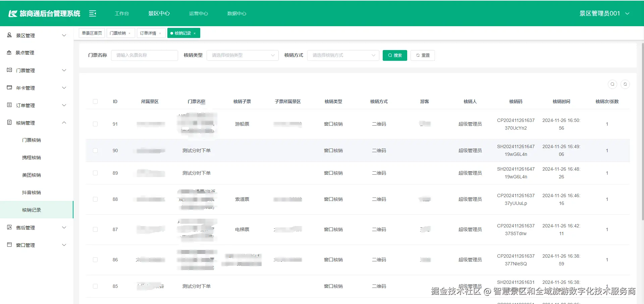Image resolution: width=644 pixels, height=304 pixels.
Task: Open the table search icon above the list
Action: [x=612, y=84]
